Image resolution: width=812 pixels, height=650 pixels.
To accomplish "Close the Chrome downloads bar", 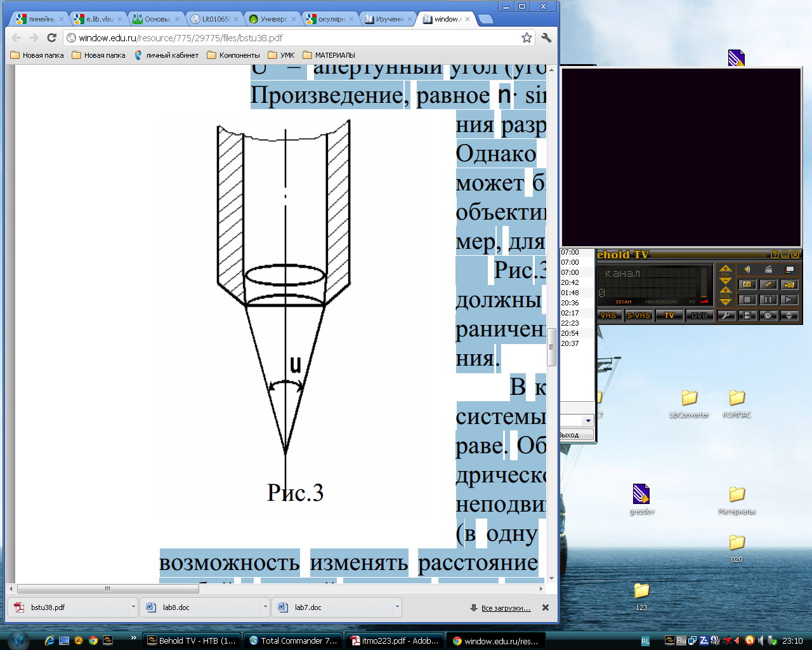I will pos(546,607).
